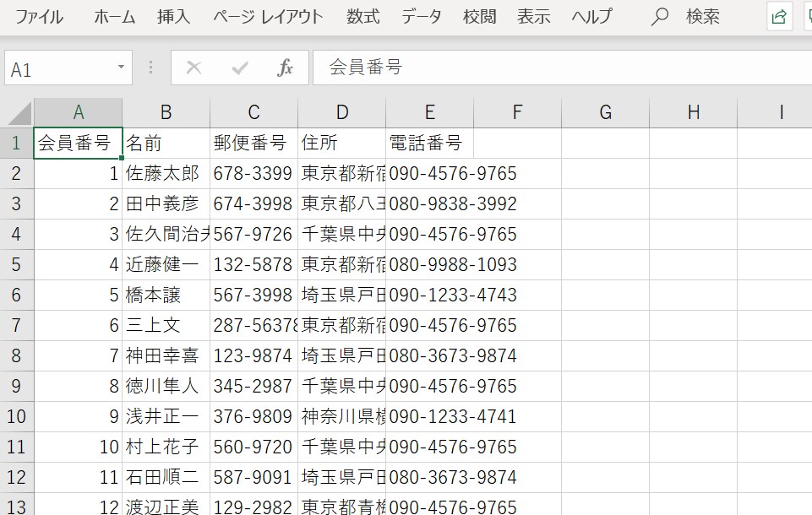
Task: Switch to the 表示 tab
Action: pyautogui.click(x=533, y=17)
